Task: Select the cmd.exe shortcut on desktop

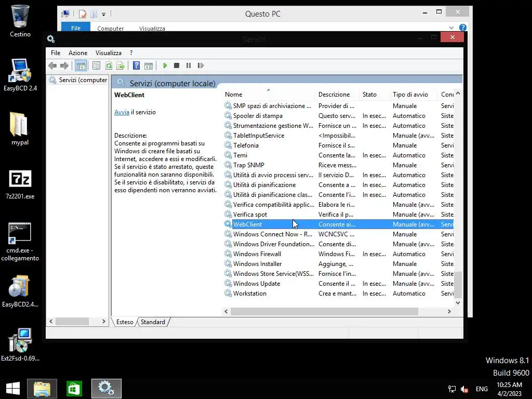Action: 20,242
